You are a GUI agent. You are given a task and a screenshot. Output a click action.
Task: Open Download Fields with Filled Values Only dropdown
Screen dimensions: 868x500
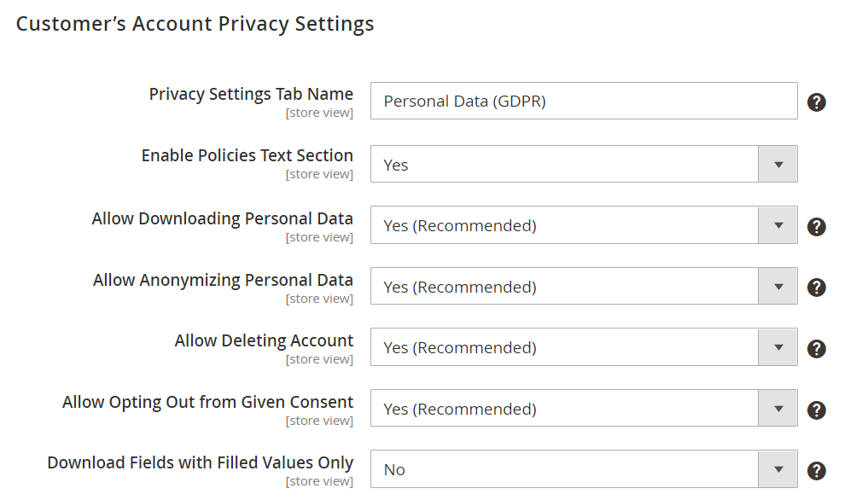(584, 469)
